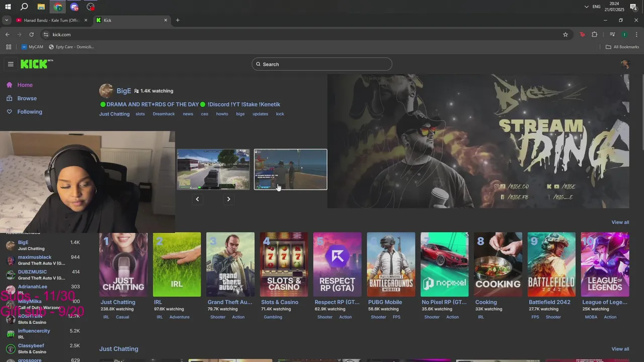The height and width of the screenshot is (362, 644).
Task: Click the 'ceo' stream tag
Action: tap(205, 114)
